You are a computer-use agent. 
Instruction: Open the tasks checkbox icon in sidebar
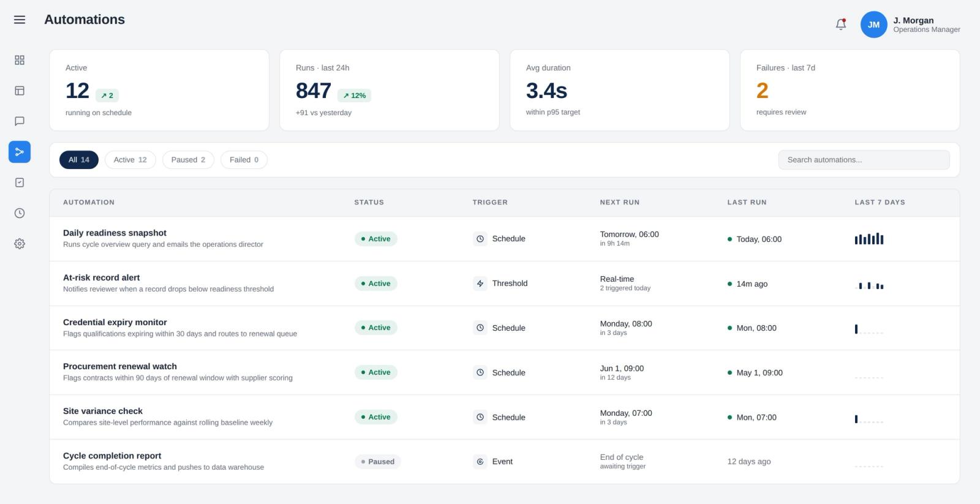coord(20,182)
